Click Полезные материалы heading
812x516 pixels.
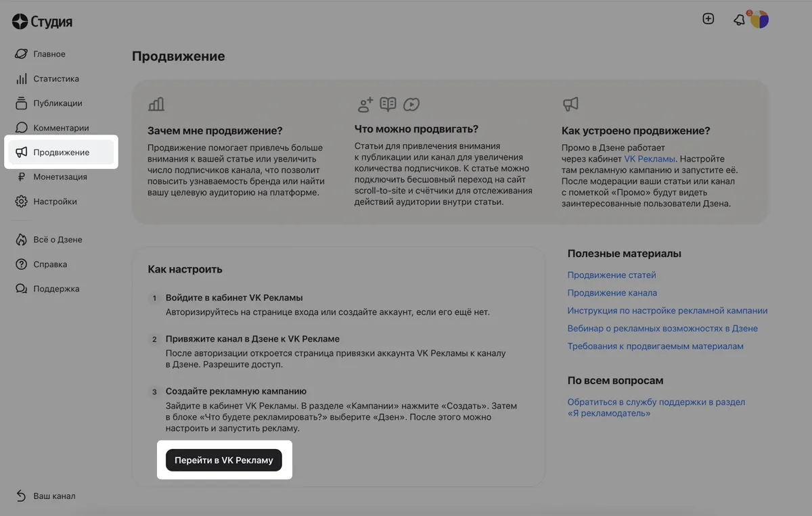(x=625, y=254)
